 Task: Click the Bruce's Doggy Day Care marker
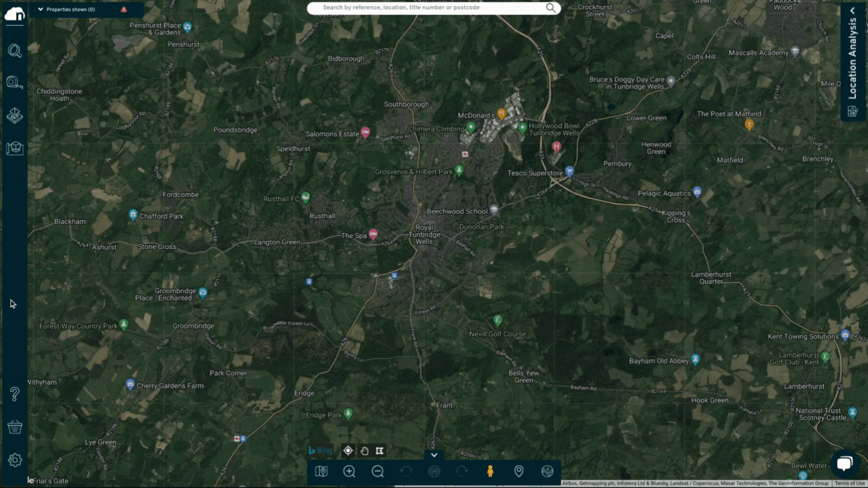pos(670,82)
